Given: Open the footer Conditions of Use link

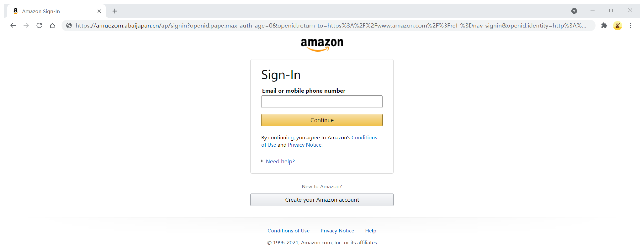Looking at the screenshot, I should (x=288, y=230).
